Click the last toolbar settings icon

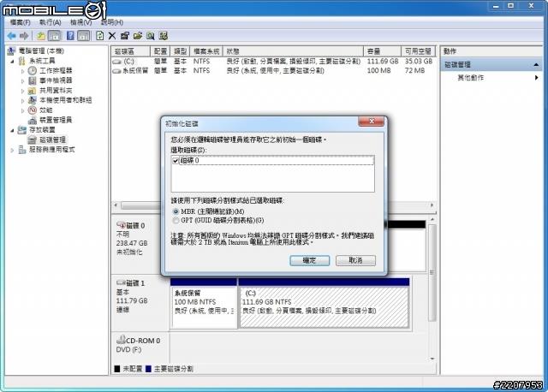(164, 36)
